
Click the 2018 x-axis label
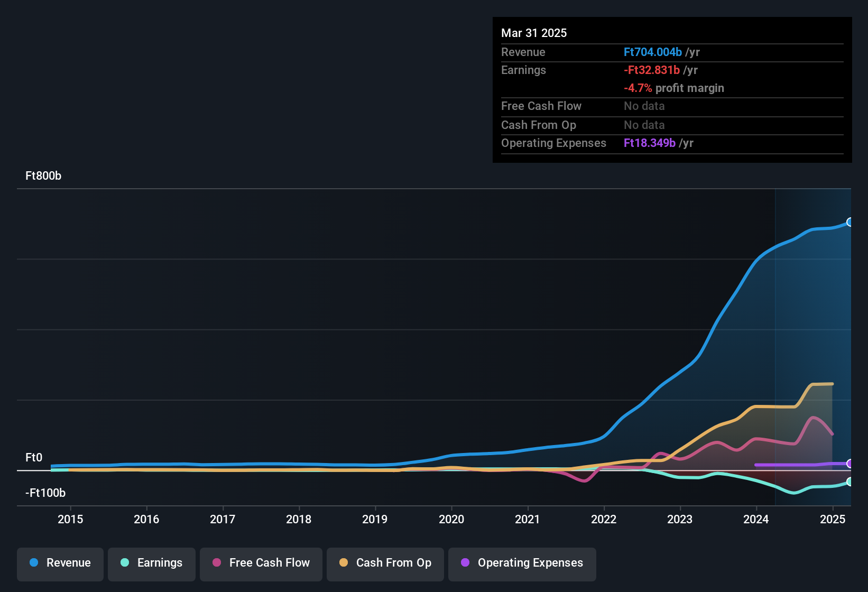(x=299, y=519)
